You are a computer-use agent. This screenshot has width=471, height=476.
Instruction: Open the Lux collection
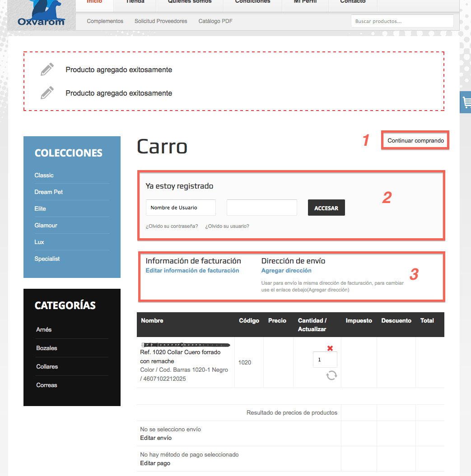39,242
